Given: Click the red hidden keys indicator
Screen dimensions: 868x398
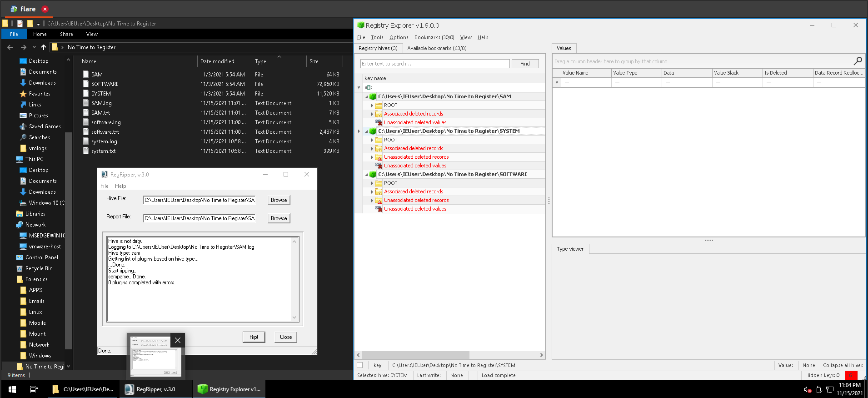Looking at the screenshot, I should tap(851, 375).
